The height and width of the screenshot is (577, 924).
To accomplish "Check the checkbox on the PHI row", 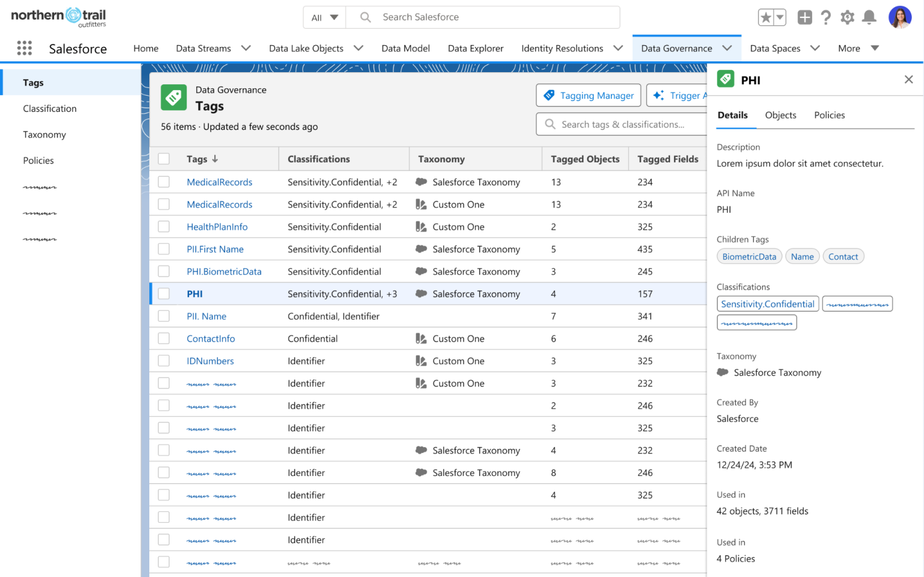I will [x=164, y=294].
